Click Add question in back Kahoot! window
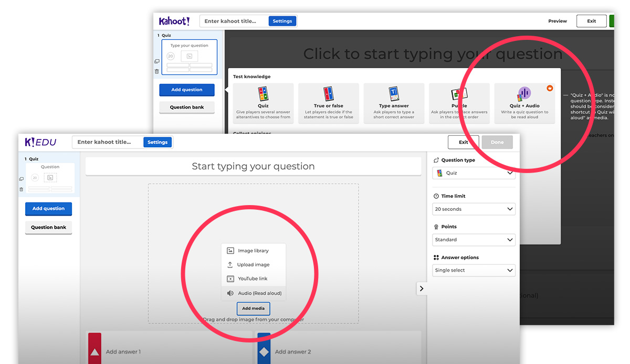The height and width of the screenshot is (364, 630). [187, 90]
